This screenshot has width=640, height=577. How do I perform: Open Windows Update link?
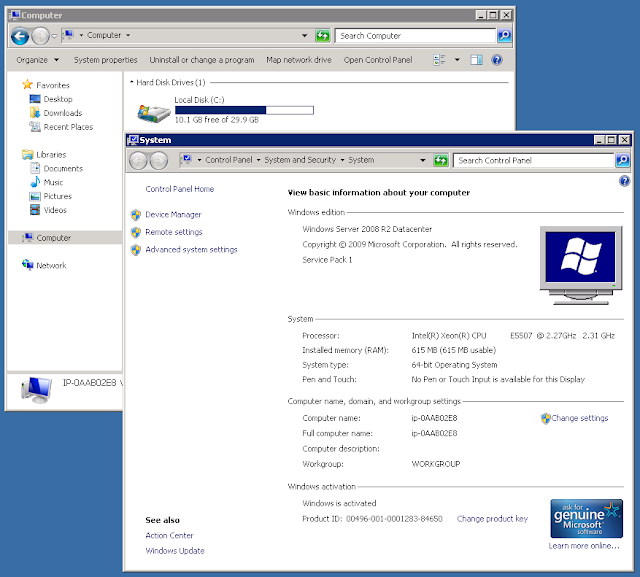[175, 551]
